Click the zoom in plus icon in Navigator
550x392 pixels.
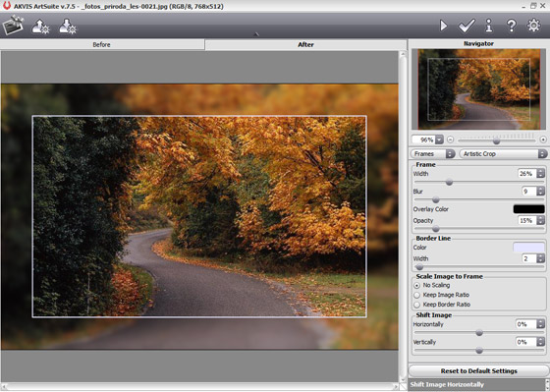coord(543,140)
